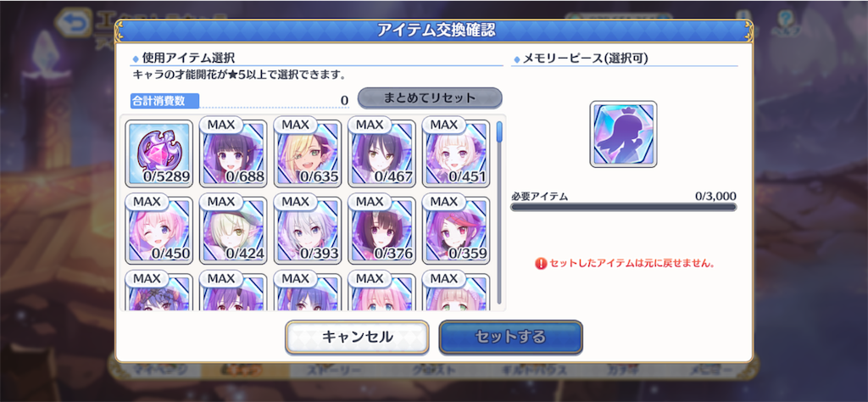This screenshot has height=402, width=868.
Task: Open the ヘルプ help icon
Action: pos(784,23)
